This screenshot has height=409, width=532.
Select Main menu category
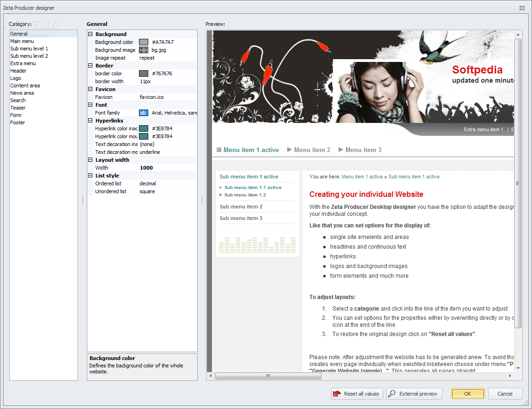(43, 41)
